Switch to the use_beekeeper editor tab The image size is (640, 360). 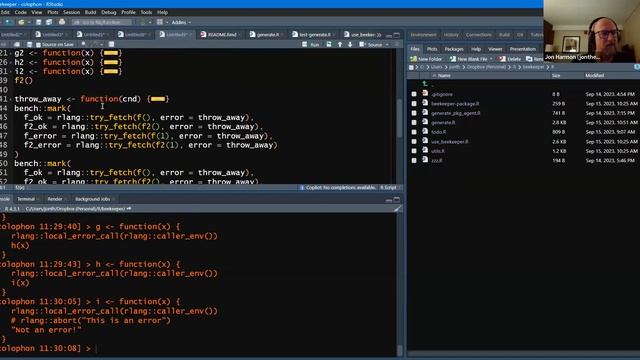click(360, 35)
